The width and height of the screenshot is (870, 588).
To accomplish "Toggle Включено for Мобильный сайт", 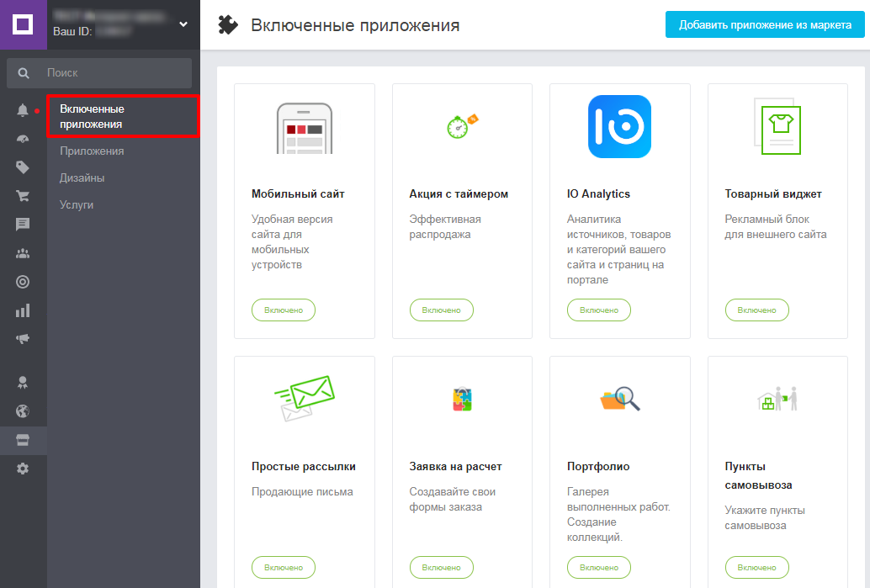I will pos(284,310).
